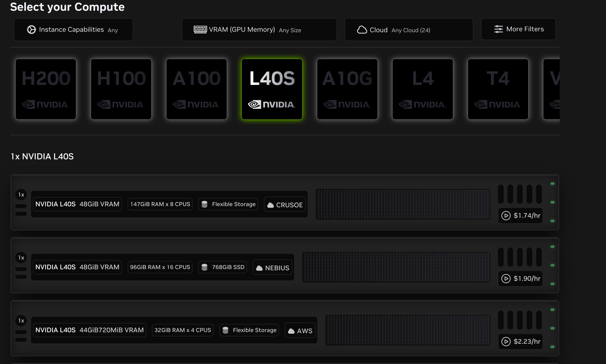
Task: Launch the $1.90/hr Nebius instance
Action: tap(520, 278)
